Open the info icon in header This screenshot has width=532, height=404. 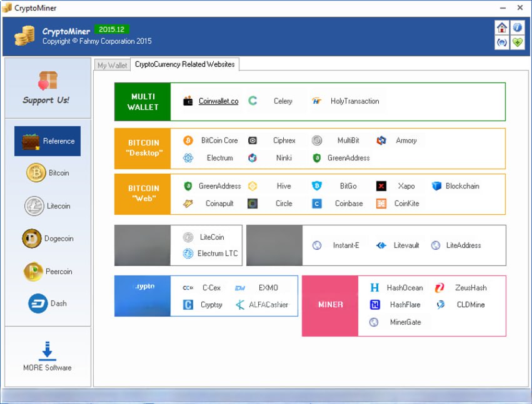517,27
